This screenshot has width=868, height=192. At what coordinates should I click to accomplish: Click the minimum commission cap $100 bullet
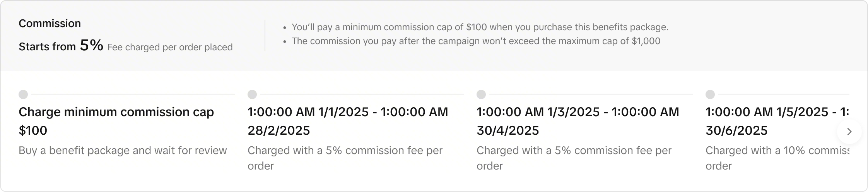[x=480, y=27]
